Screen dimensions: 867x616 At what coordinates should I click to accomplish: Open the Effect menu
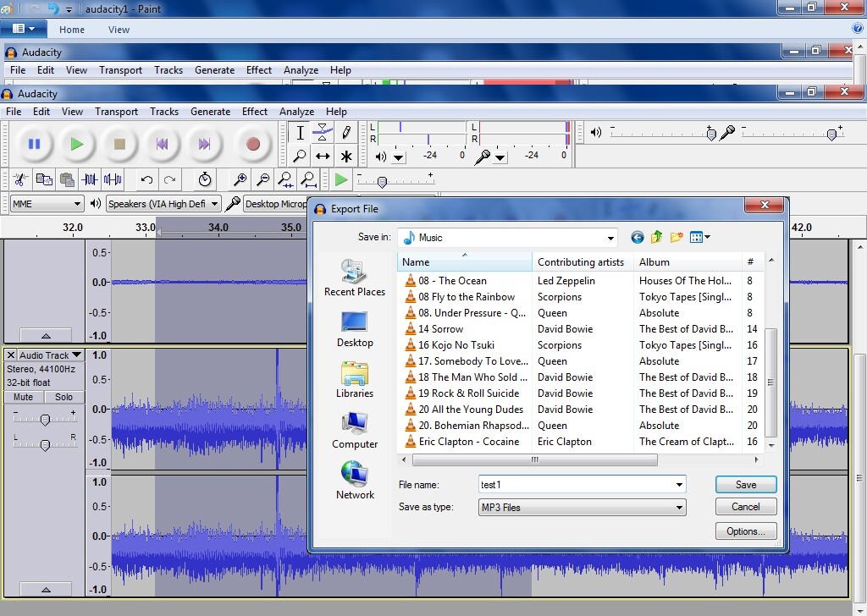pos(254,112)
